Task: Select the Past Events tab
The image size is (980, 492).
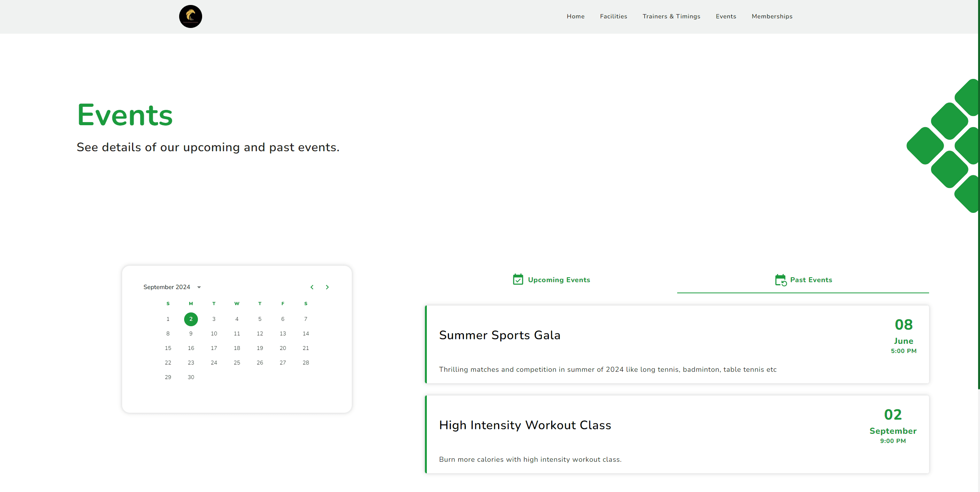Action: coord(803,280)
